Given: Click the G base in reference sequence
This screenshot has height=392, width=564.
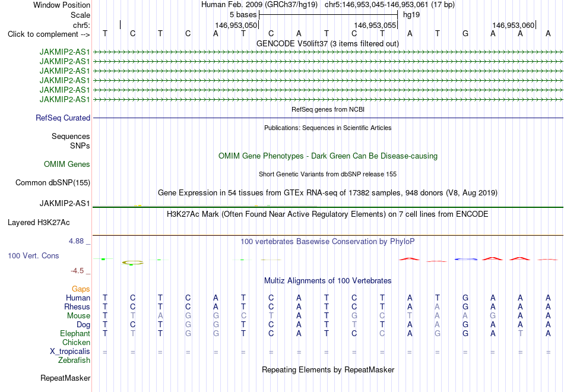Looking at the screenshot, I should [465, 34].
